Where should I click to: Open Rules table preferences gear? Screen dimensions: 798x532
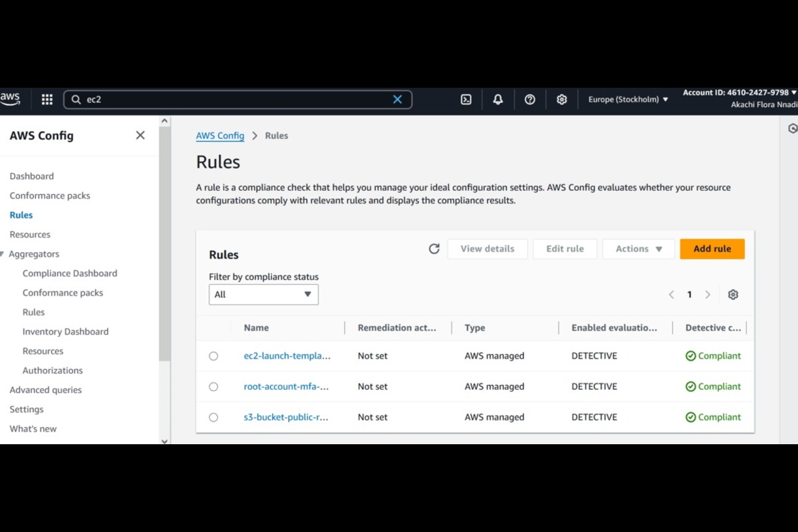(733, 295)
